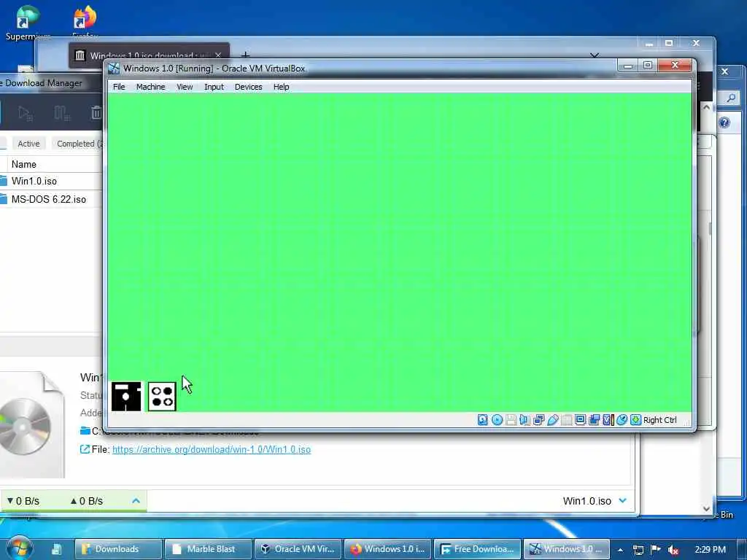Viewport: 747px width, 560px height.
Task: Open the VirtualBox Devices menu
Action: point(248,87)
